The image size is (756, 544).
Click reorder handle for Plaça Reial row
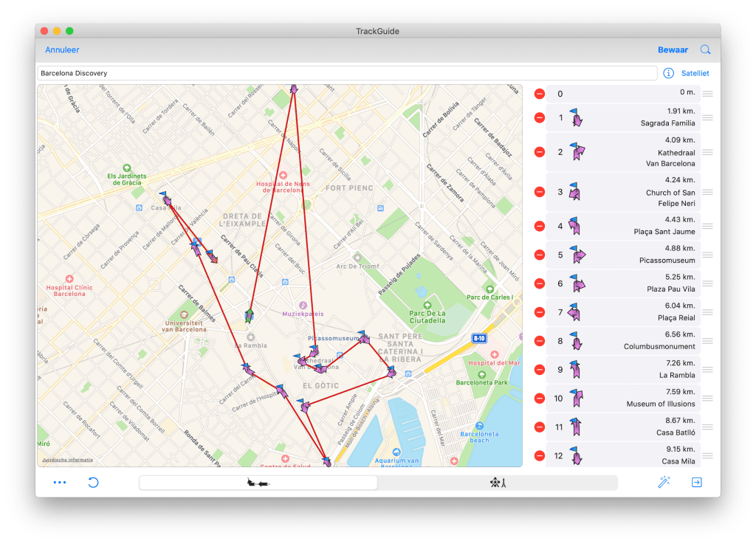(708, 312)
